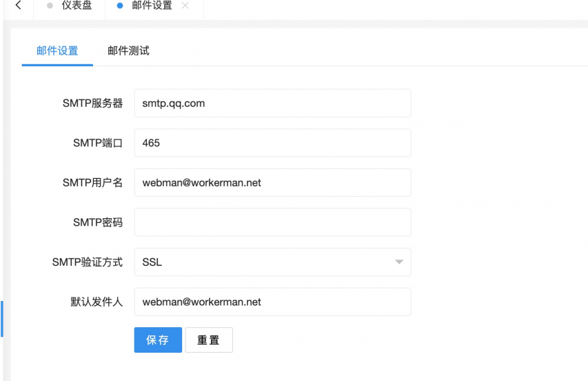
Task: Click the 默认发件人 label text
Action: click(97, 302)
